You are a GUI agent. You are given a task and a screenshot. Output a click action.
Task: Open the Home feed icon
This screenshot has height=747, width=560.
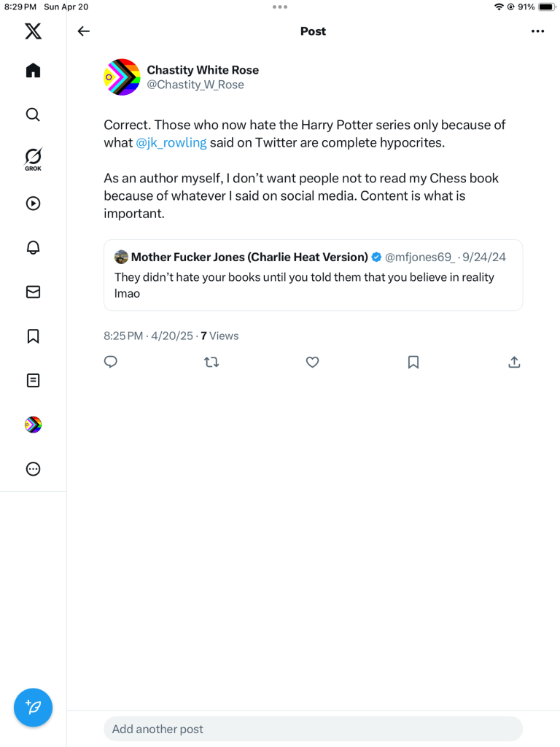click(x=33, y=70)
